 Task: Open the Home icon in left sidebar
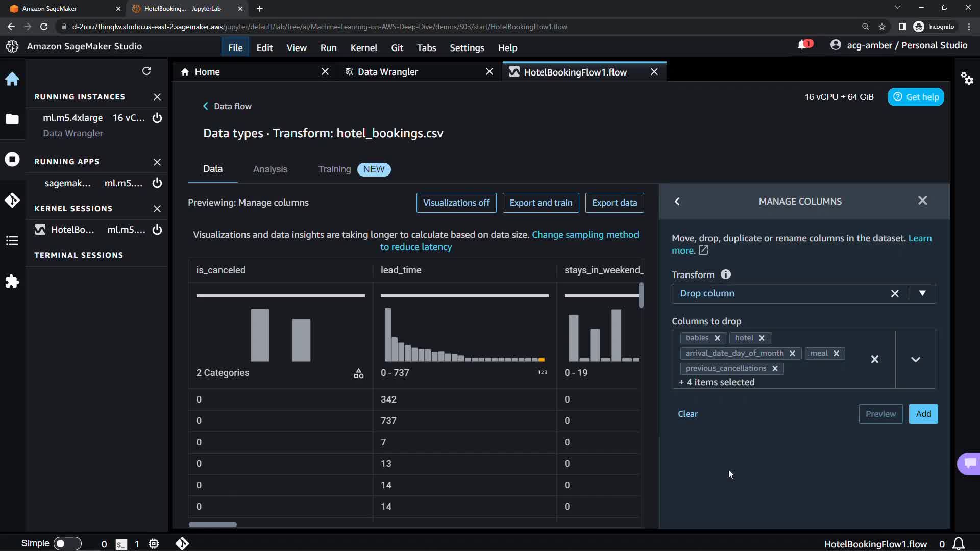tap(12, 79)
